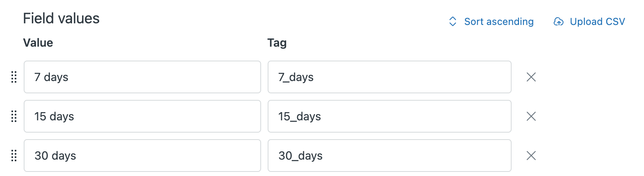Focus the Tag input showing 15_days

click(389, 116)
